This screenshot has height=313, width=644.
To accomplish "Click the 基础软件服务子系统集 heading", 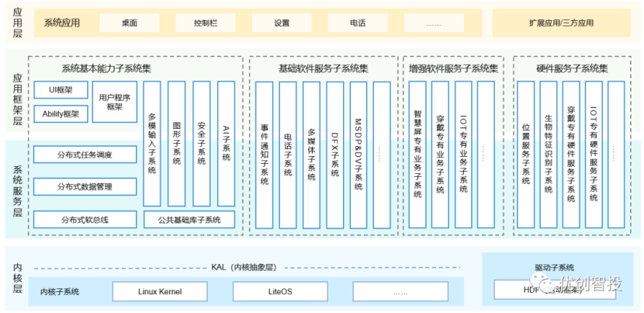I will click(x=324, y=68).
